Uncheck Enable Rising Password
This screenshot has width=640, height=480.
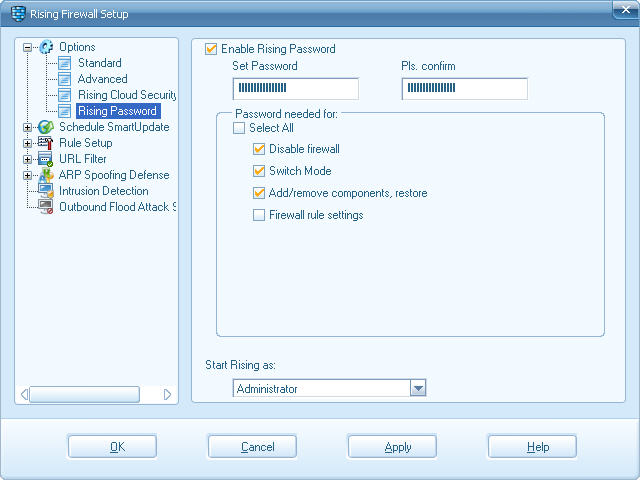point(211,49)
